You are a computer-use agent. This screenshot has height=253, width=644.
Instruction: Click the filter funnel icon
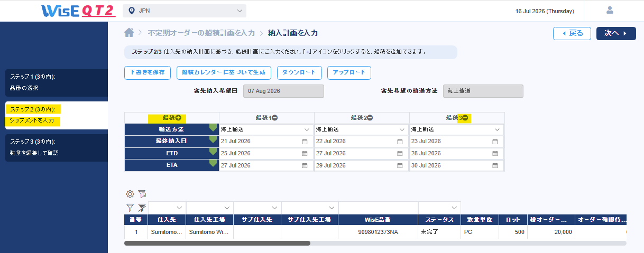pos(130,208)
